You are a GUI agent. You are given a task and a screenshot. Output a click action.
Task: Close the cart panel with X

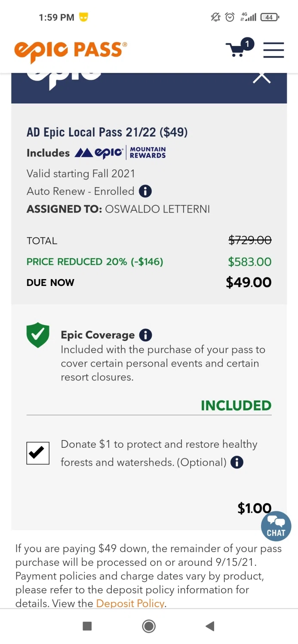click(261, 78)
